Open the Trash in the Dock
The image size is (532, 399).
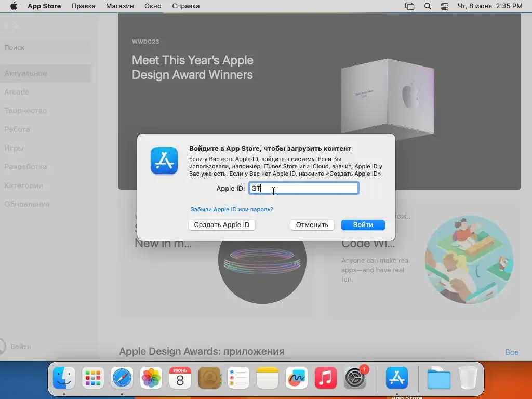[x=468, y=378]
